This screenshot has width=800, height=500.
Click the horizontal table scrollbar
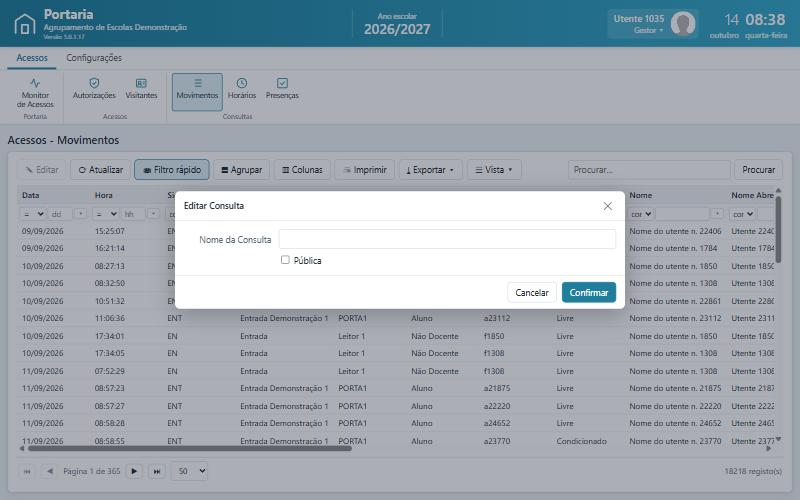point(190,449)
